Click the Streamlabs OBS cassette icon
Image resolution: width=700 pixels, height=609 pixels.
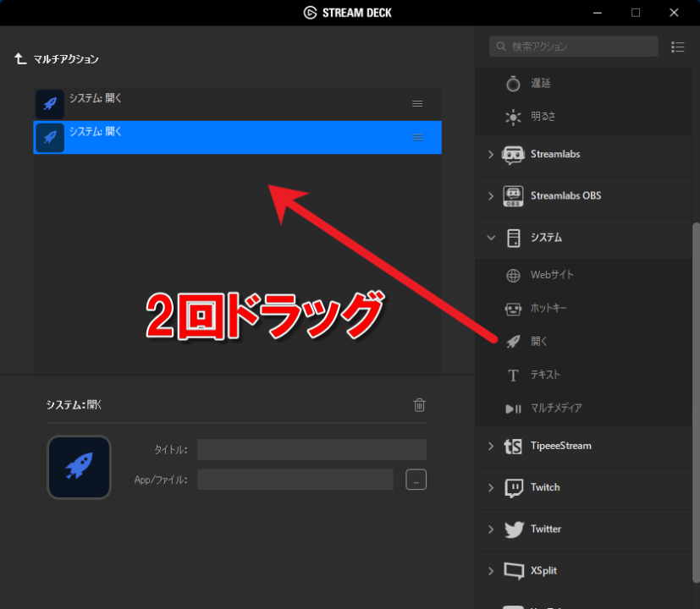515,195
